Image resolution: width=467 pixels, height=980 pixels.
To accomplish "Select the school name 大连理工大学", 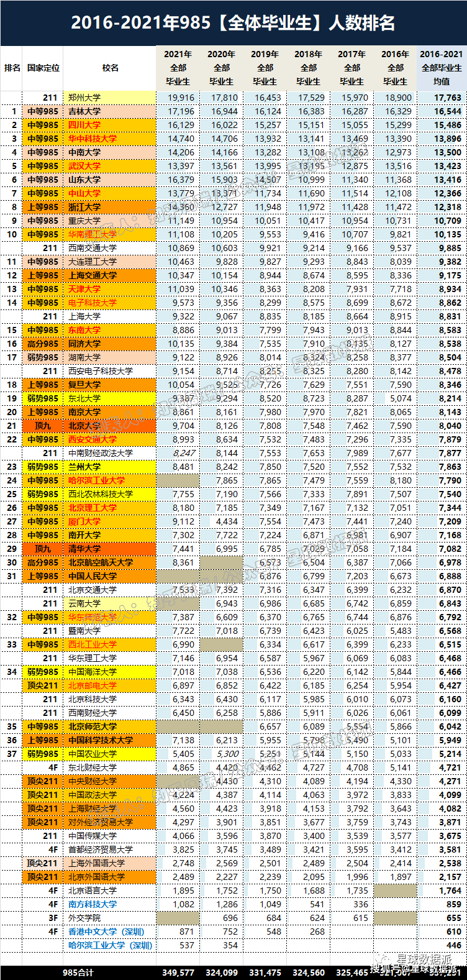I will point(93,262).
